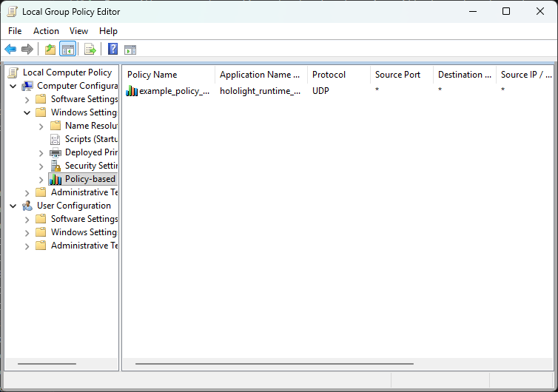The image size is (558, 392).
Task: Click the Forward arrow toolbar button
Action: [27, 49]
